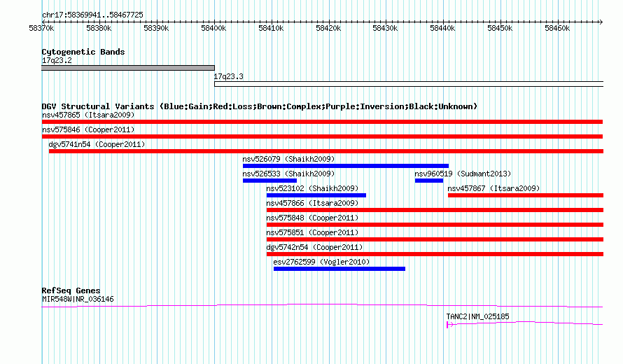Click the white 17q23.3 cytogenetic band
The height and width of the screenshot is (364, 623).
[x=409, y=84]
